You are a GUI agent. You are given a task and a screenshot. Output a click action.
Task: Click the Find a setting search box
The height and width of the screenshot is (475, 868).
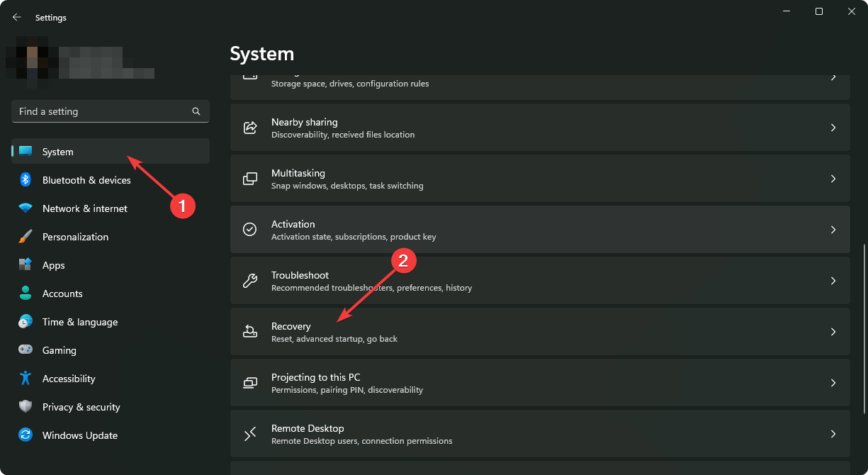pyautogui.click(x=99, y=112)
